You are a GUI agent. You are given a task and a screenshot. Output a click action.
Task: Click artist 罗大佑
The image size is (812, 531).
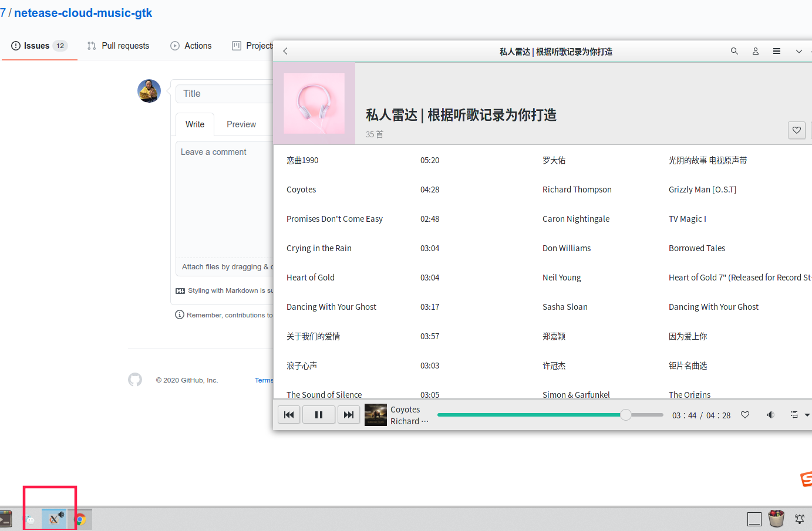(554, 160)
